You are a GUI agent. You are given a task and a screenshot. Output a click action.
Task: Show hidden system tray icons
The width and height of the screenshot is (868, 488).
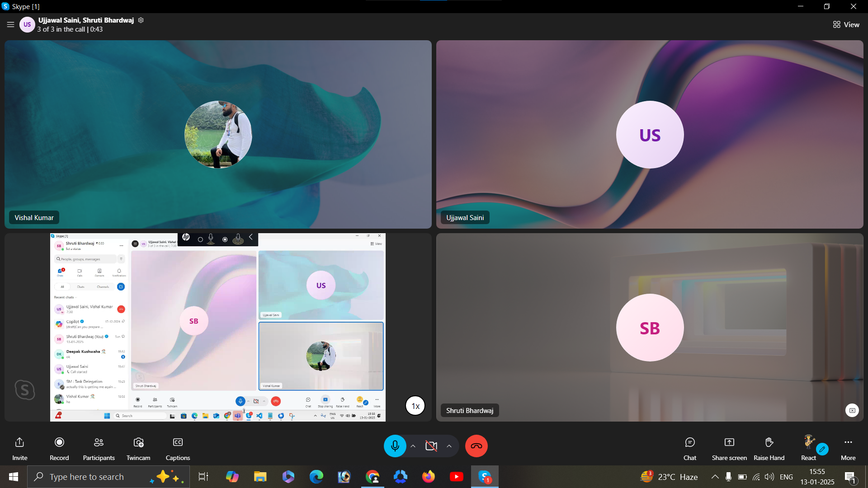point(715,477)
